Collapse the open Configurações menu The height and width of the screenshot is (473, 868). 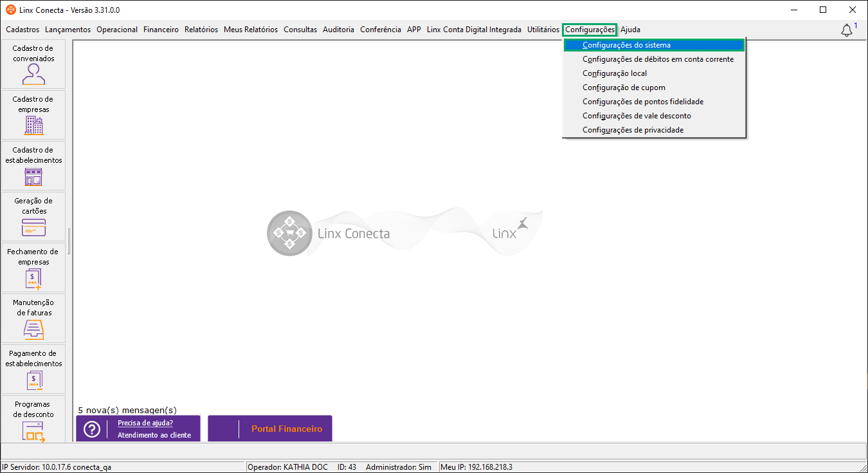pos(590,30)
